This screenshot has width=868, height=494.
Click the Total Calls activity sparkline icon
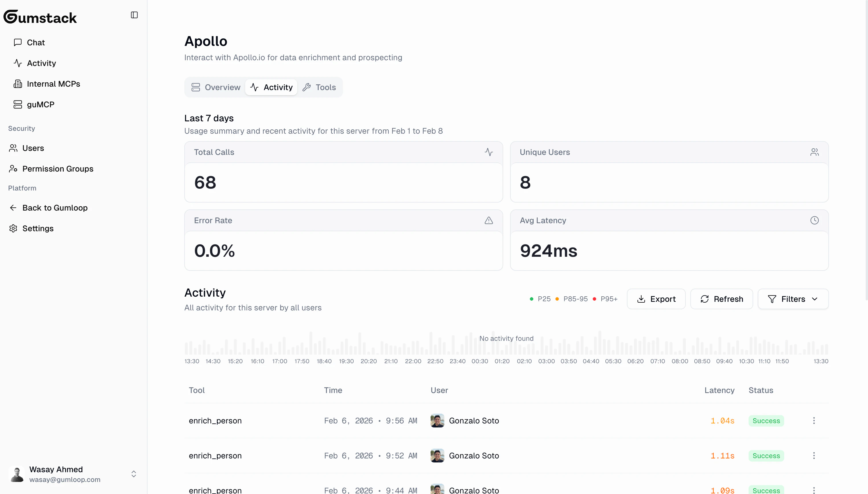[489, 152]
